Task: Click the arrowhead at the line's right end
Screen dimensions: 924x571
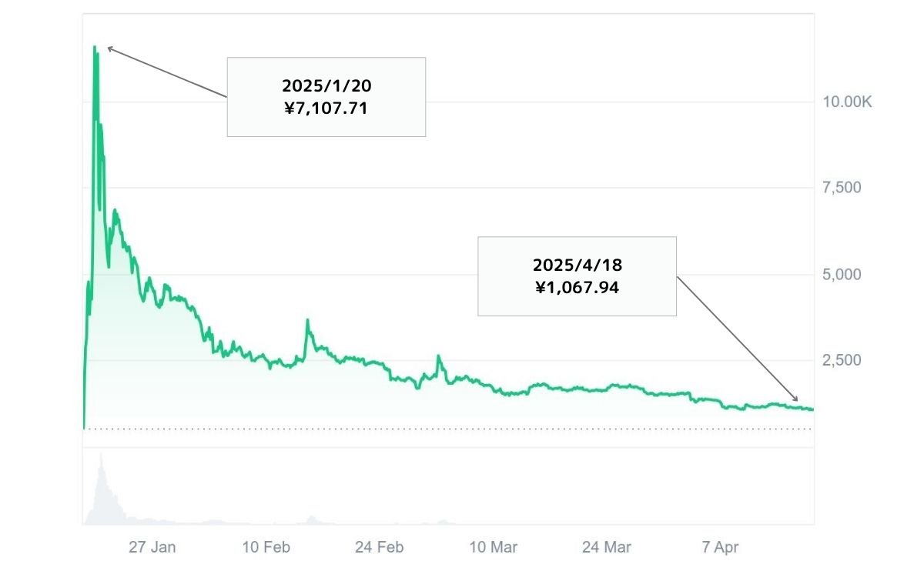Action: click(797, 401)
